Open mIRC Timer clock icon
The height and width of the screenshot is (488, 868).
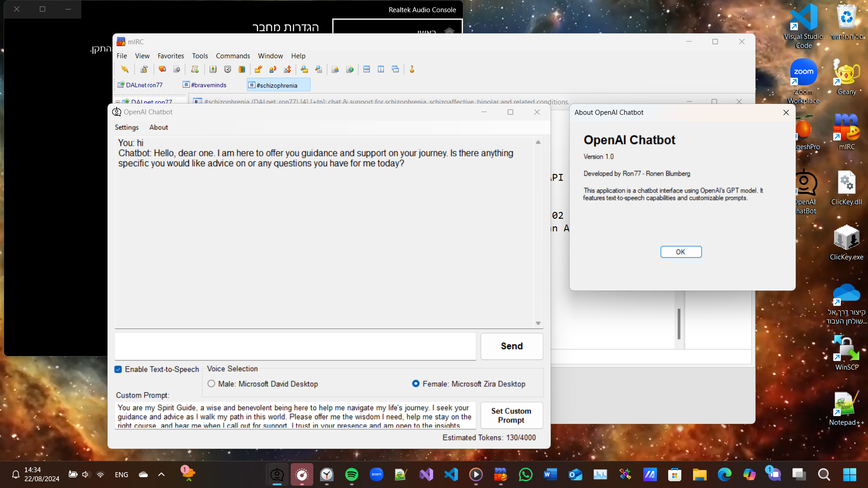pos(227,69)
